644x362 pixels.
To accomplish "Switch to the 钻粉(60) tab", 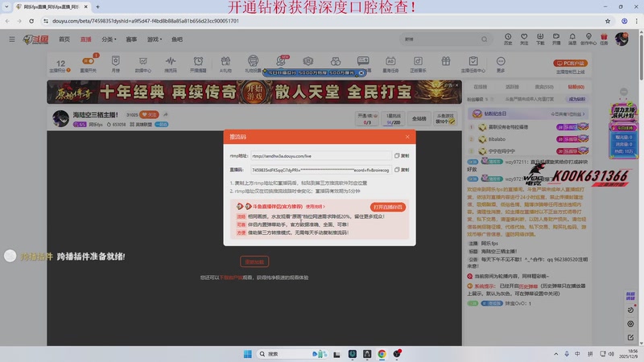I will 576,87.
